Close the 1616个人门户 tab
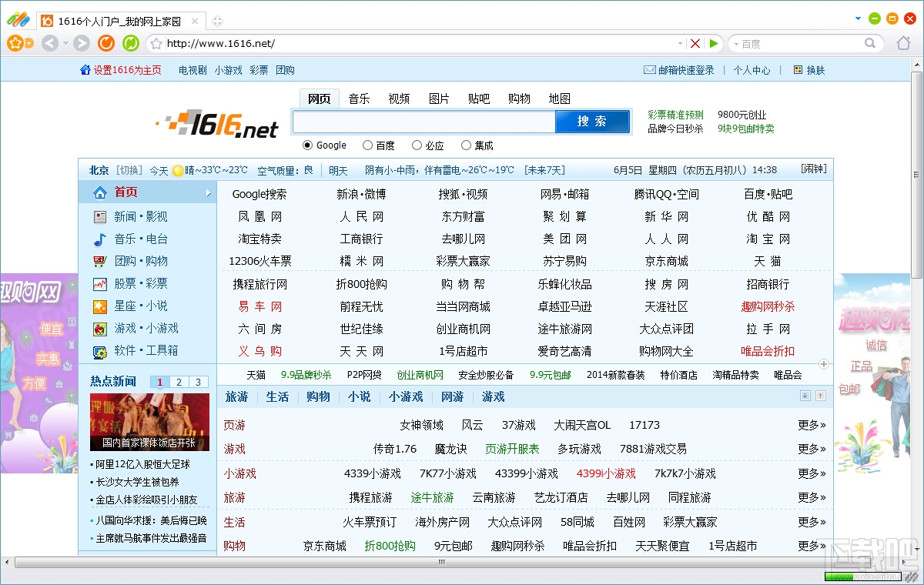 196,21
